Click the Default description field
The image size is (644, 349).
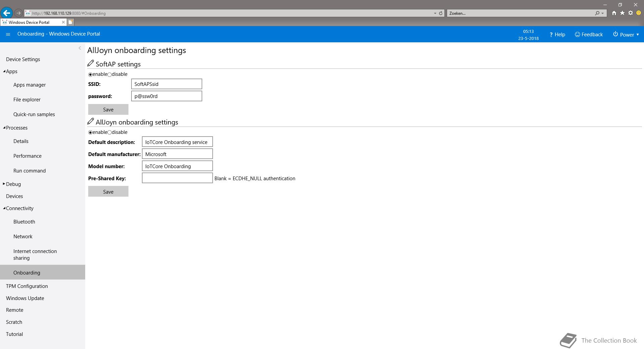[x=177, y=142]
